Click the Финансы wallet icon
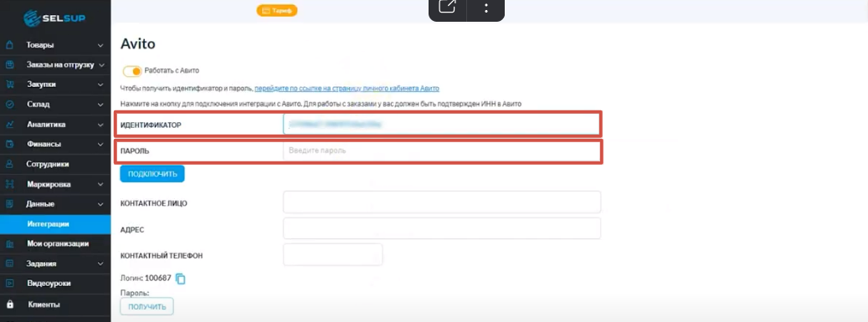 9,145
